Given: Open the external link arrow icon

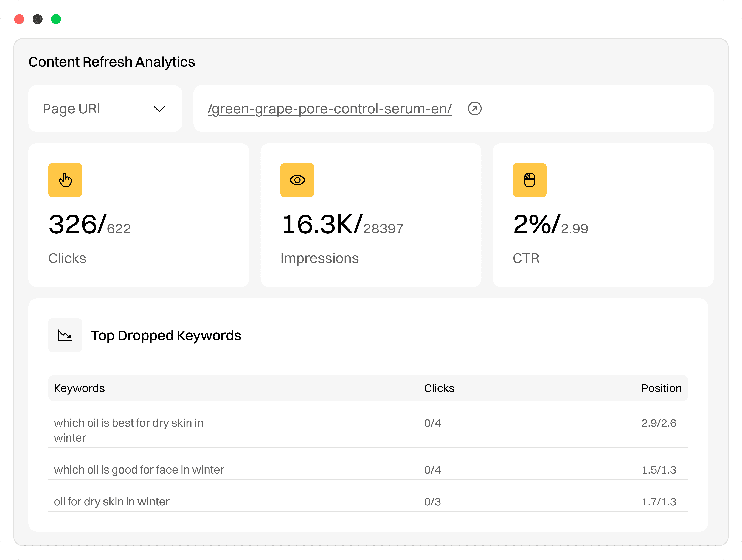Looking at the screenshot, I should click(x=474, y=109).
